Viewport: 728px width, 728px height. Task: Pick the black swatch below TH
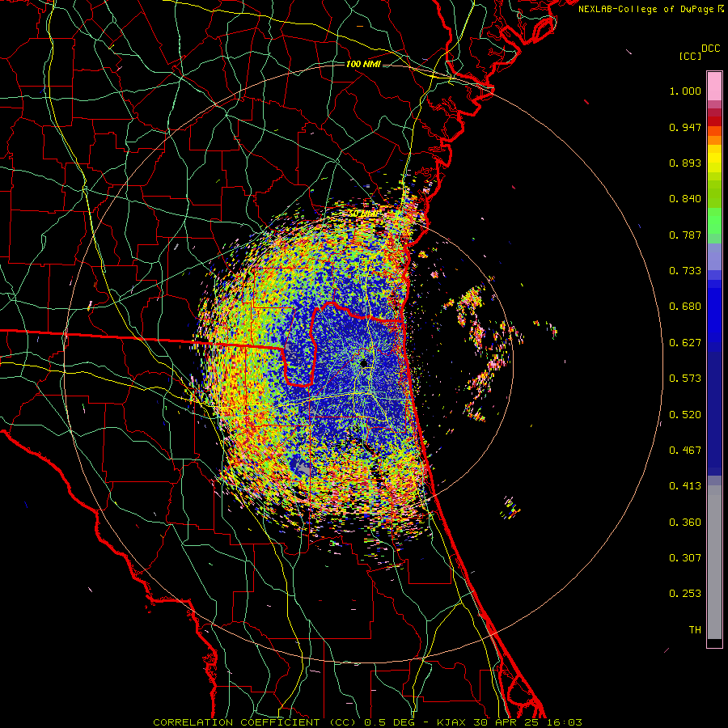(x=714, y=642)
